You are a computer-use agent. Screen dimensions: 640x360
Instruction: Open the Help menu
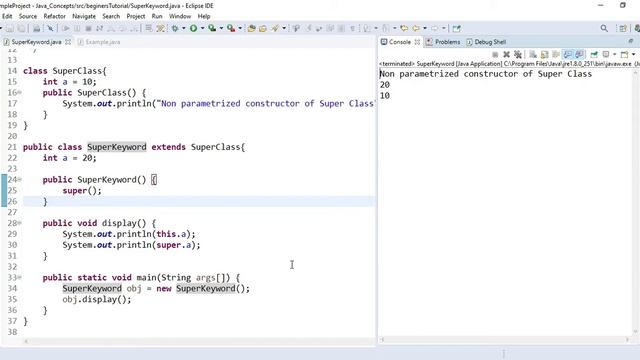[204, 16]
